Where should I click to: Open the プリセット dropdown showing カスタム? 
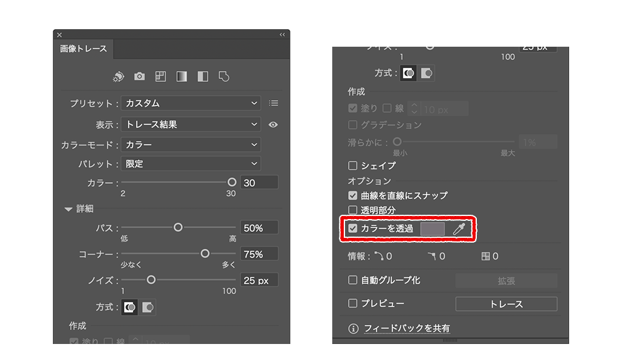click(191, 103)
